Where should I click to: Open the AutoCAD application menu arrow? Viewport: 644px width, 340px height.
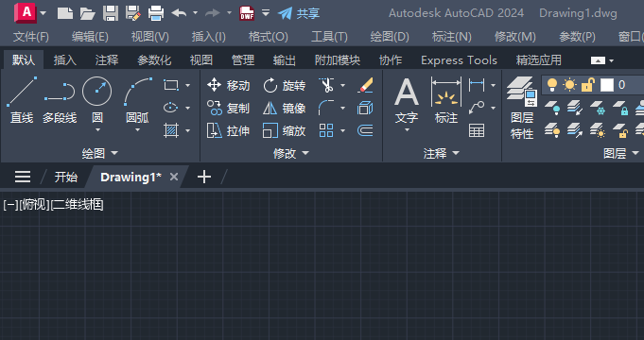(44, 13)
